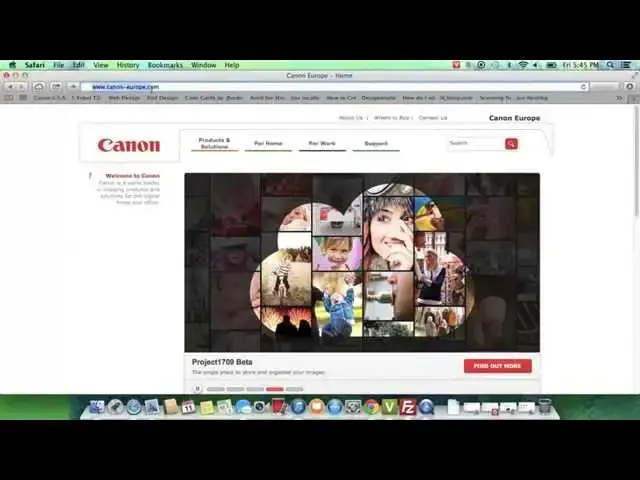Select the first gray slide indicator

[216, 389]
